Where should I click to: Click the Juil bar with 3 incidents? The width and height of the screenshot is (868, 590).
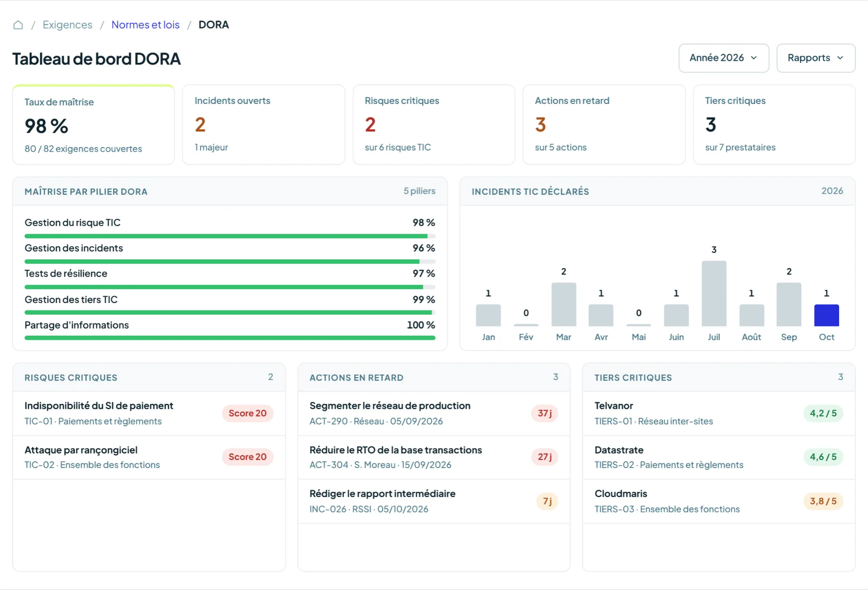(x=714, y=294)
